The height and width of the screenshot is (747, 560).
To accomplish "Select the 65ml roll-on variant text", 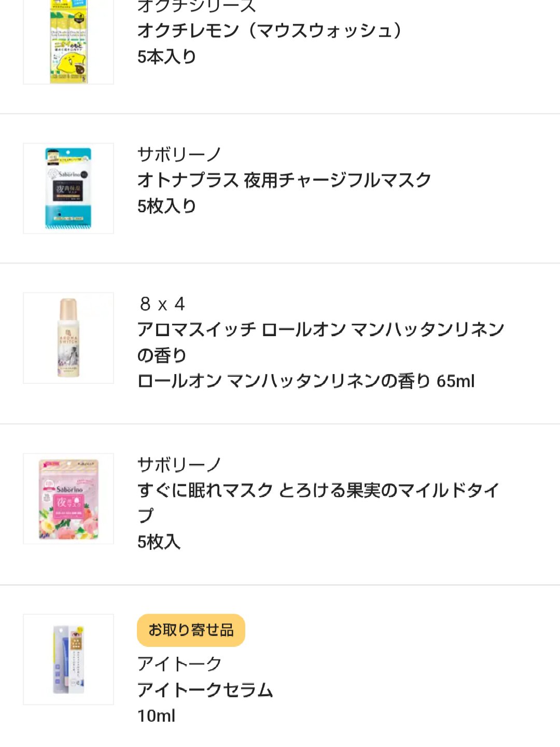I will click(306, 381).
